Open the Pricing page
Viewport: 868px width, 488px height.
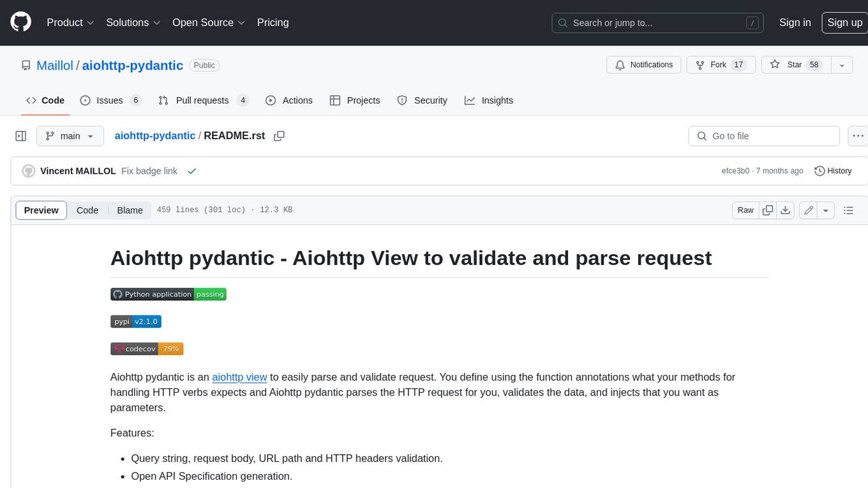pyautogui.click(x=273, y=22)
